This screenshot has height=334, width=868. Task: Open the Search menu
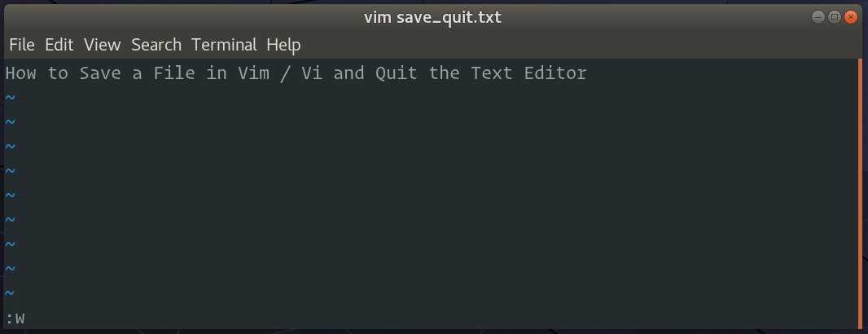[x=156, y=45]
